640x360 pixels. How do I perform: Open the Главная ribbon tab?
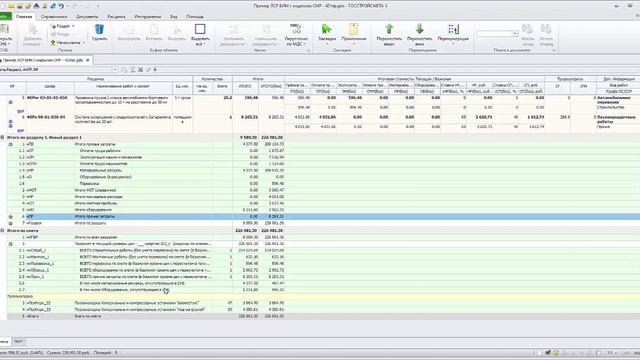tap(24, 17)
